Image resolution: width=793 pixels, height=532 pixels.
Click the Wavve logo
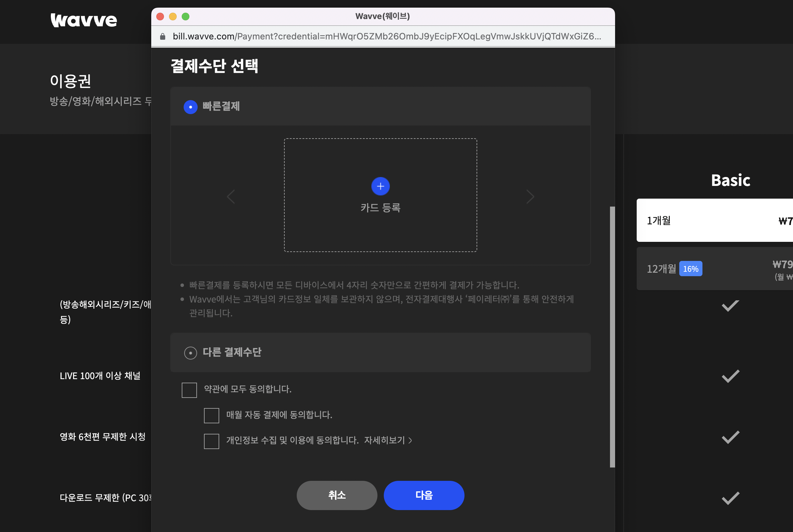click(83, 20)
